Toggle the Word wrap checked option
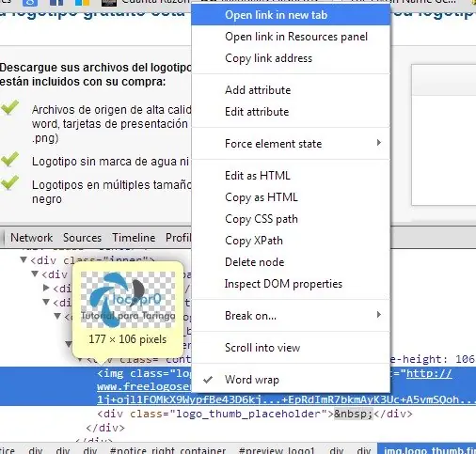The width and height of the screenshot is (476, 454). pos(291,380)
